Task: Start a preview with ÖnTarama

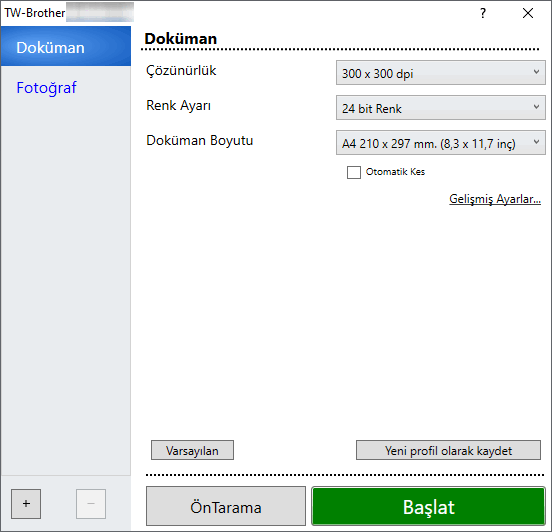Action: point(226,506)
